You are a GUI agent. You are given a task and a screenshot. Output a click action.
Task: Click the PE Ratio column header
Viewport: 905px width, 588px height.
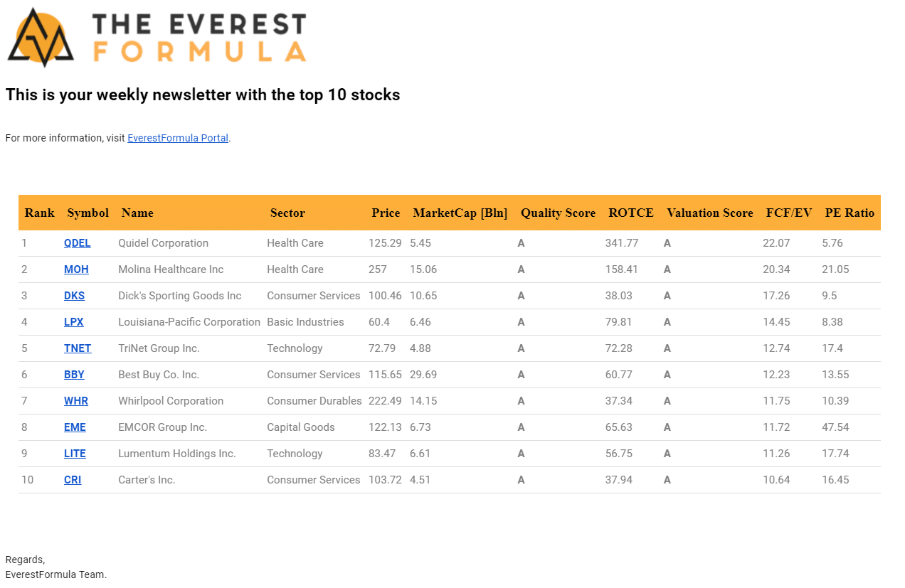pos(850,213)
